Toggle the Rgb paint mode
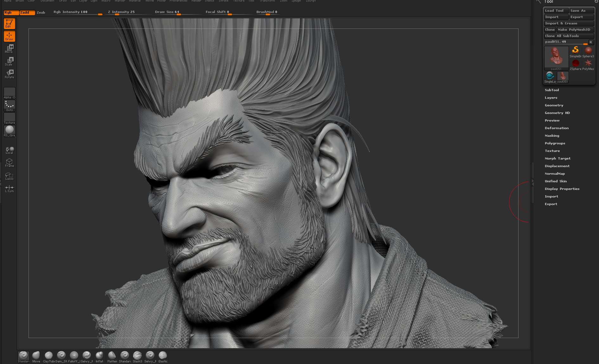599x364 pixels. click(x=11, y=12)
